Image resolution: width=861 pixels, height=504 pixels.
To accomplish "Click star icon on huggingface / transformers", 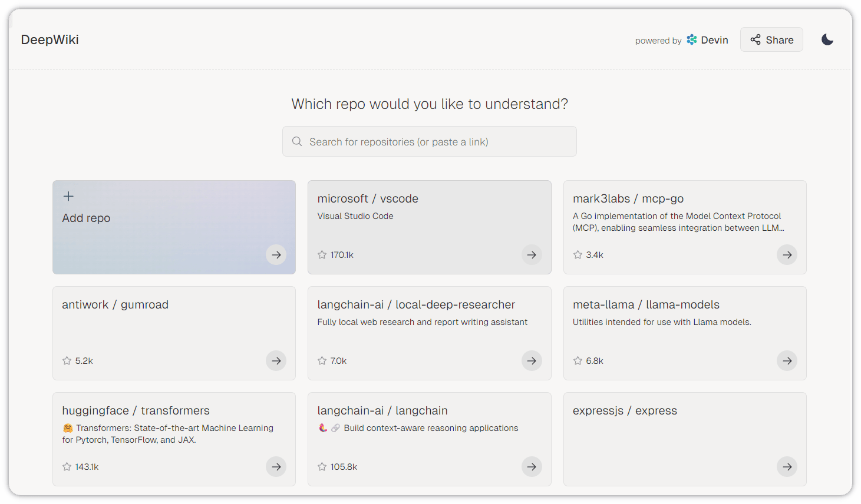I will point(67,467).
